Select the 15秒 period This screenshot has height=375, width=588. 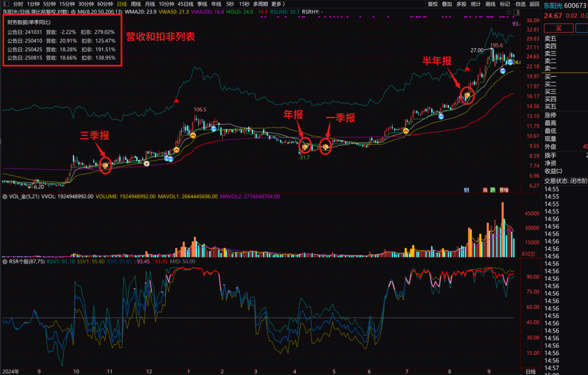[244, 4]
